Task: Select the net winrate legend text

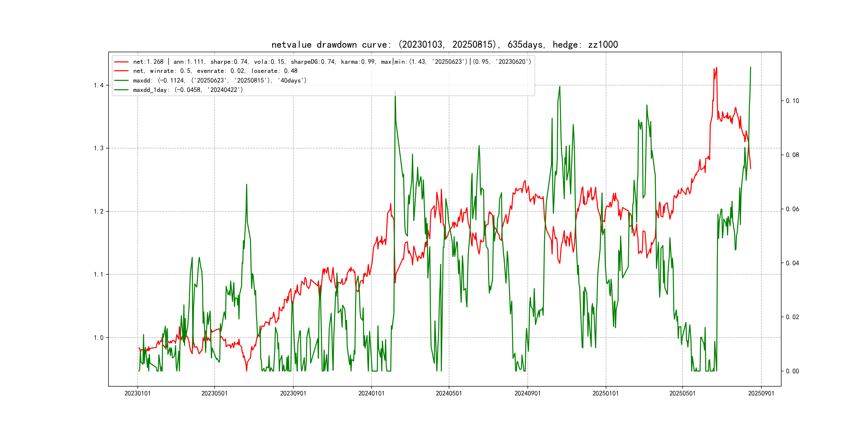Action: pos(215,71)
